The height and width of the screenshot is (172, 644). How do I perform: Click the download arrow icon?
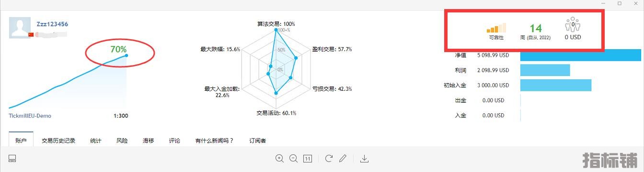pyautogui.click(x=364, y=158)
